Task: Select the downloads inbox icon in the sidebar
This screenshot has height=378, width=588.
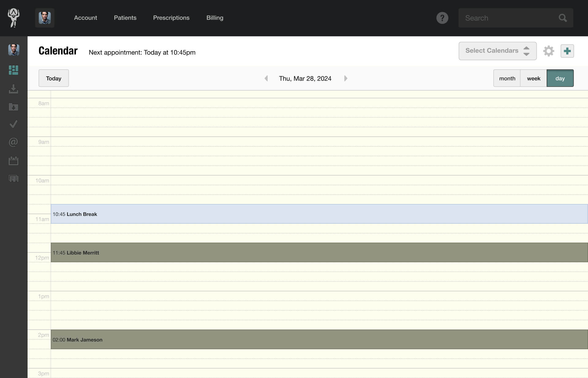Action: [13, 89]
